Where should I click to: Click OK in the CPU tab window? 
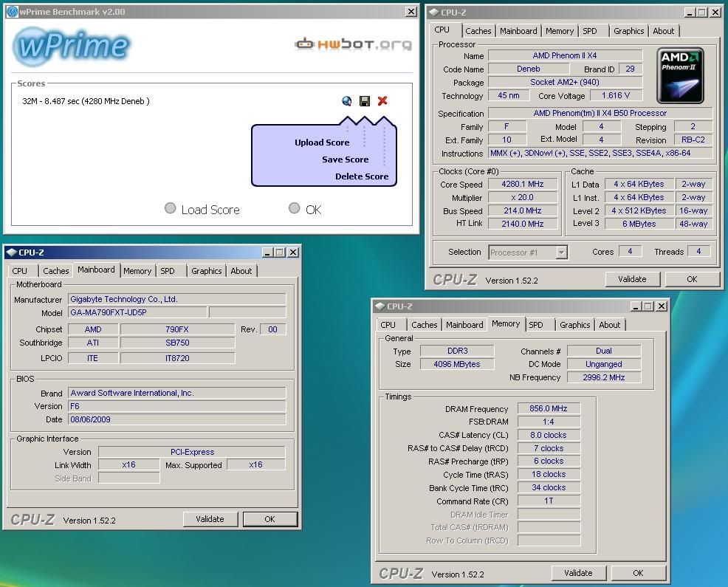pyautogui.click(x=692, y=279)
